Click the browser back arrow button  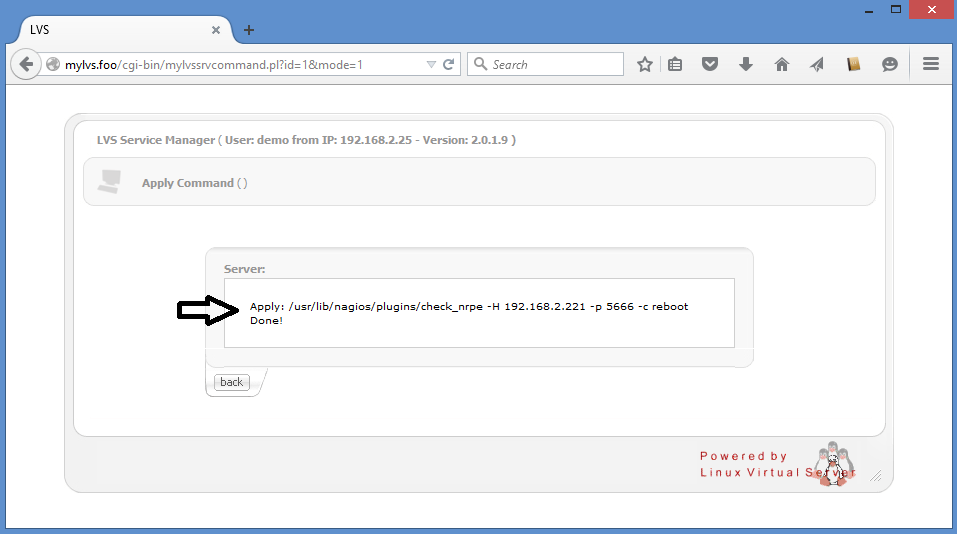coord(27,64)
